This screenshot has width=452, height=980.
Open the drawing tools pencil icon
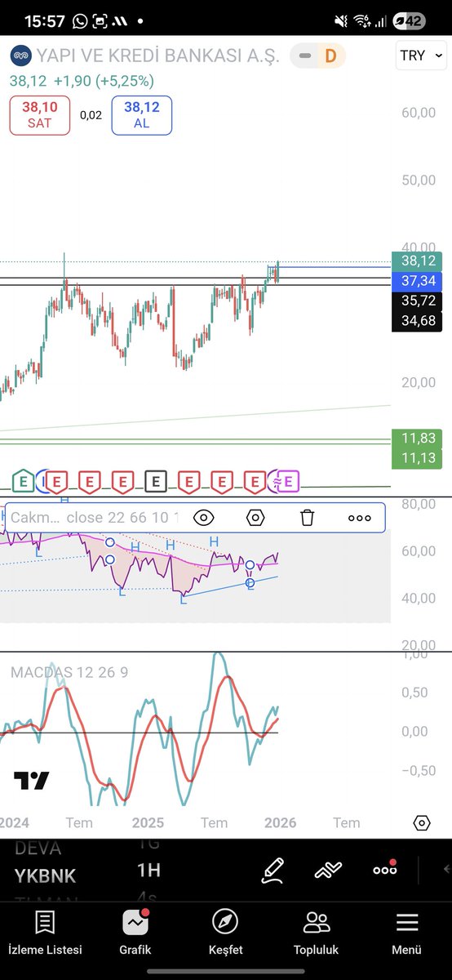tap(273, 871)
